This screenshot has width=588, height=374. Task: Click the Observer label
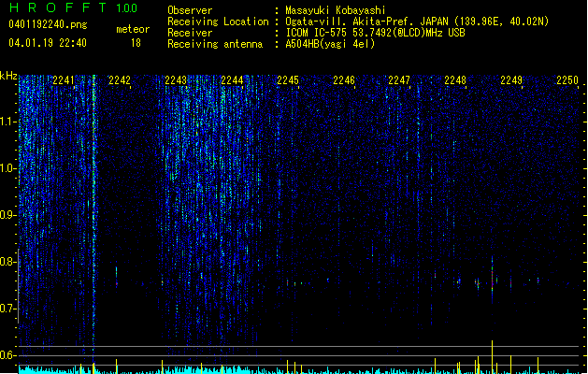pos(190,10)
